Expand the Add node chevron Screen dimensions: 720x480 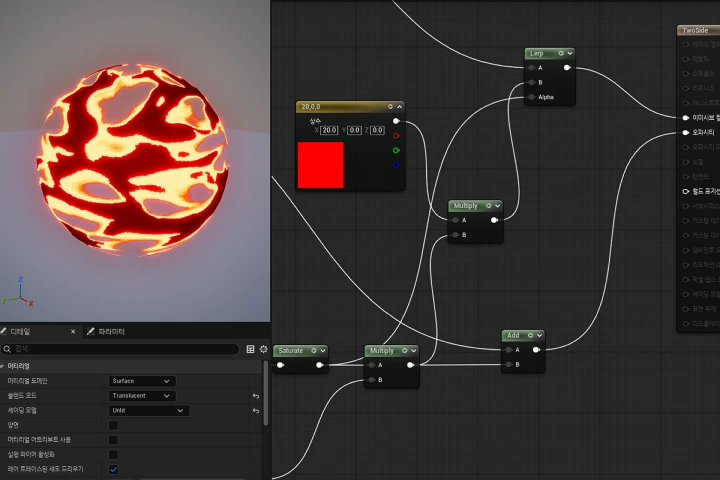tap(539, 335)
